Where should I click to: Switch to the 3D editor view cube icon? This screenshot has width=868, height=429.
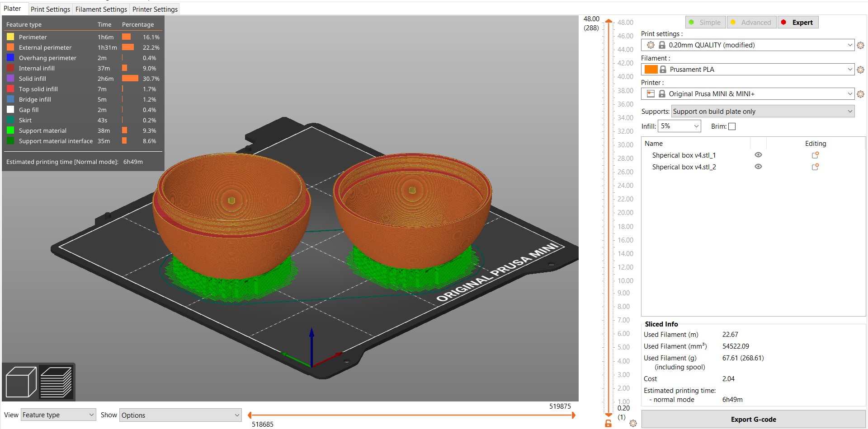[x=21, y=382]
